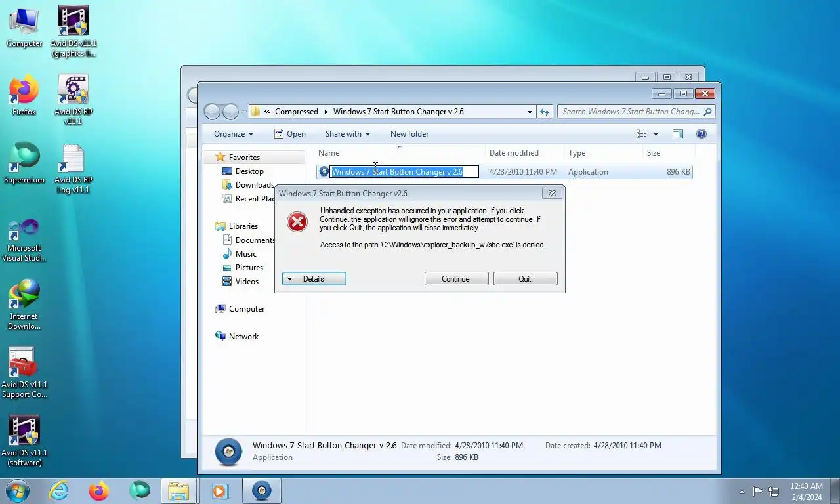
Task: Open Desktop in the navigation pane
Action: tap(249, 171)
